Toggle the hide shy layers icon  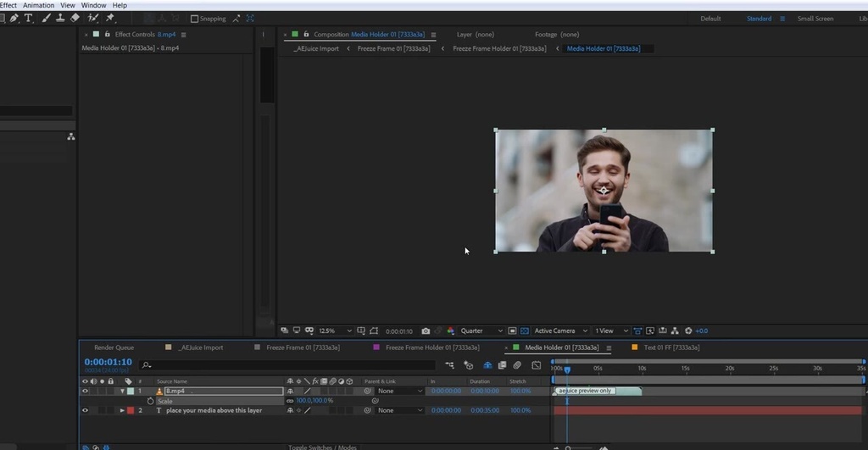click(x=487, y=365)
